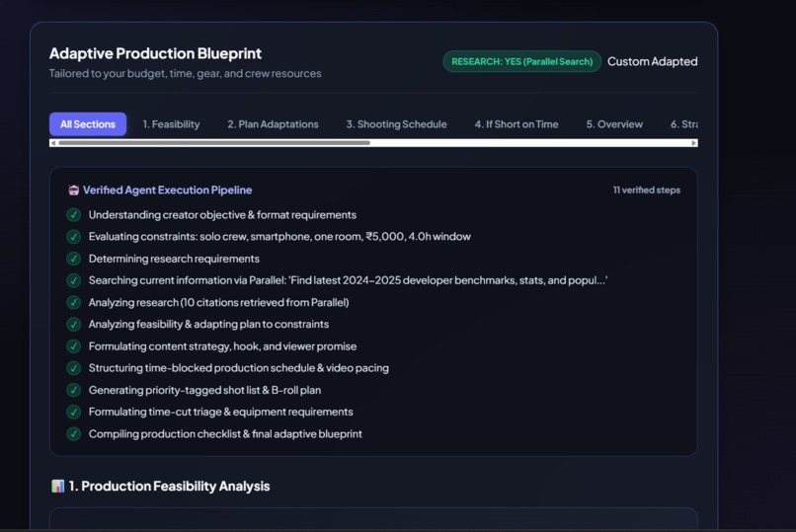Viewport: 796px width, 532px height.
Task: Click the tab bar's left scroll arrow
Action: click(x=53, y=143)
